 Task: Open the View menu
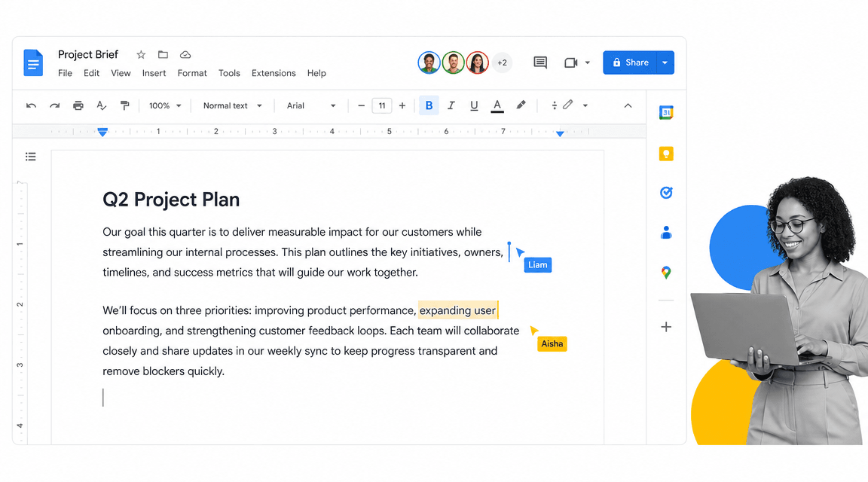tap(121, 73)
